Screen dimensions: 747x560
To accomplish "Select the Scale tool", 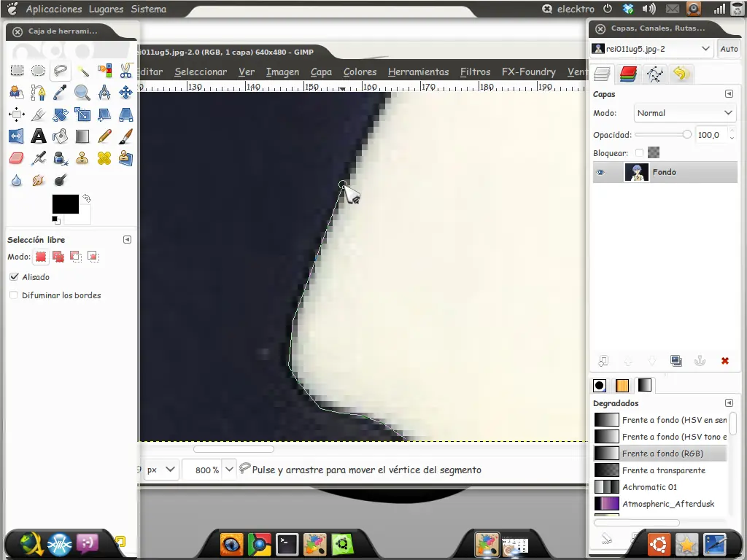I will tap(82, 114).
